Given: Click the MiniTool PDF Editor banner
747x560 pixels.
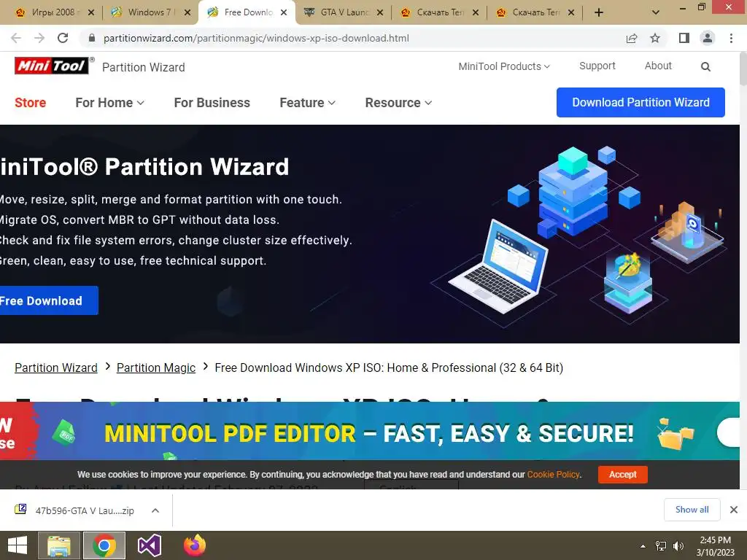Looking at the screenshot, I should (x=369, y=432).
